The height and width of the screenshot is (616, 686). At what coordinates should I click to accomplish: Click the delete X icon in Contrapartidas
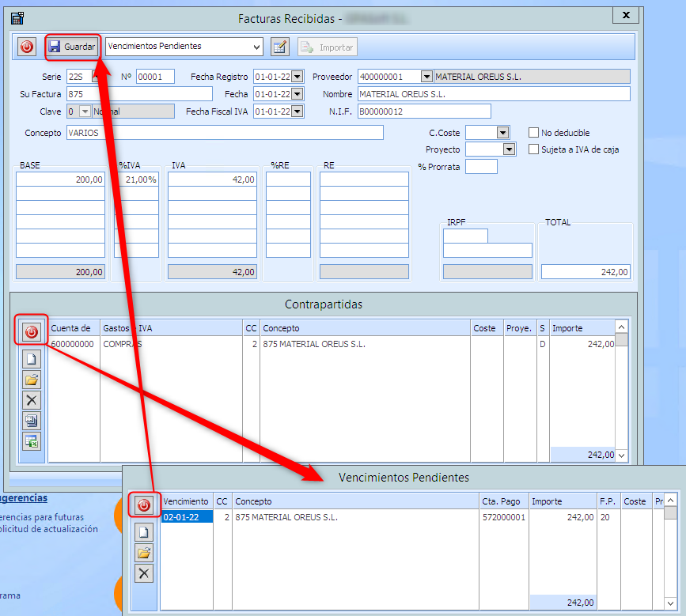32,400
